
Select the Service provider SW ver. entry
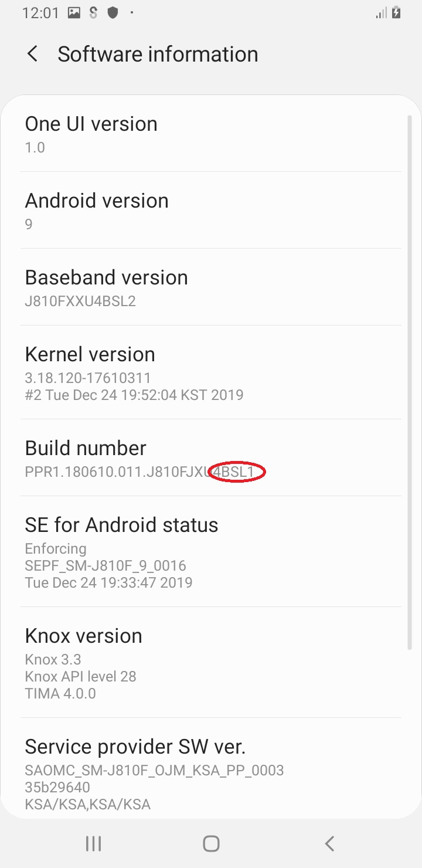click(211, 768)
